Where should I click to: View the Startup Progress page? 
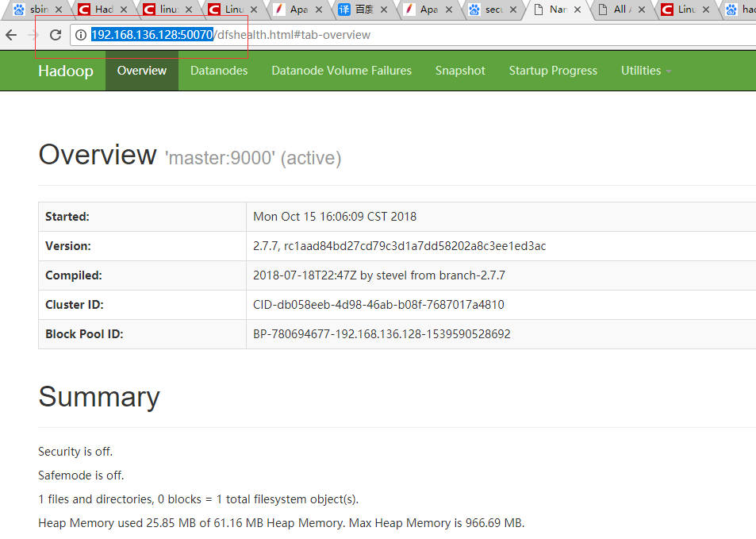pos(553,71)
